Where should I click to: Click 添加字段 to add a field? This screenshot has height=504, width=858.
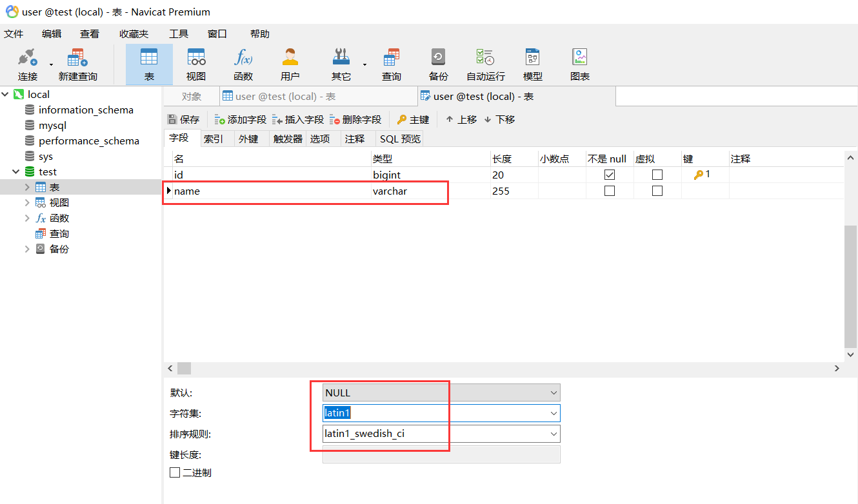(240, 119)
